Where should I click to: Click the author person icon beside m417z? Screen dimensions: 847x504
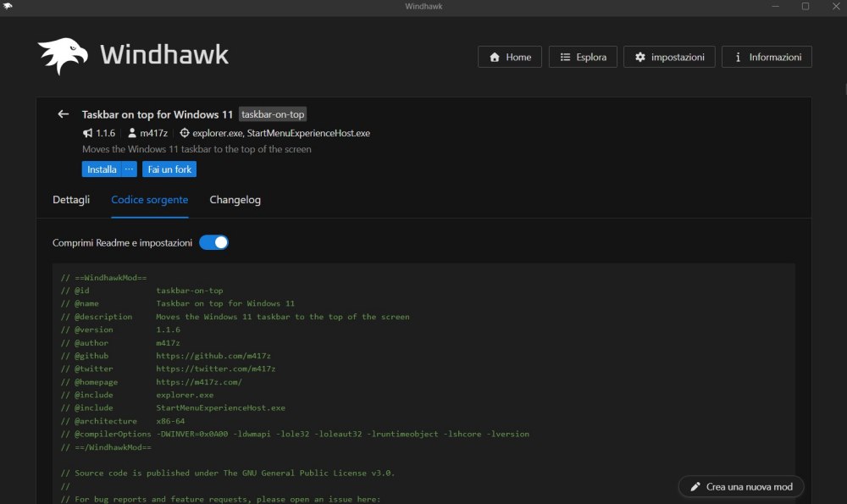[132, 133]
